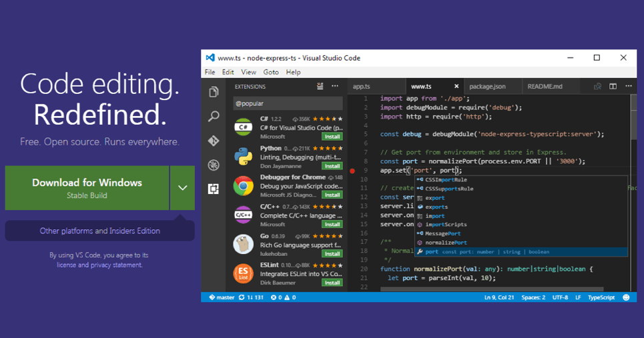Click the @popular extensions search field

[288, 103]
